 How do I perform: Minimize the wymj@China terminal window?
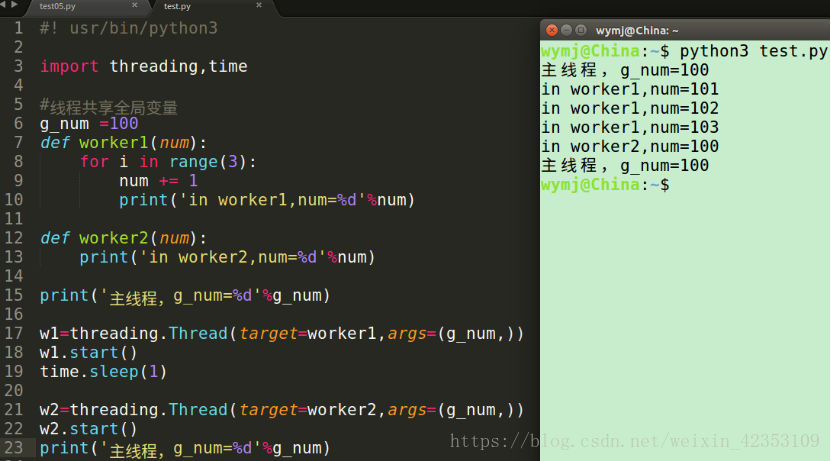point(566,30)
